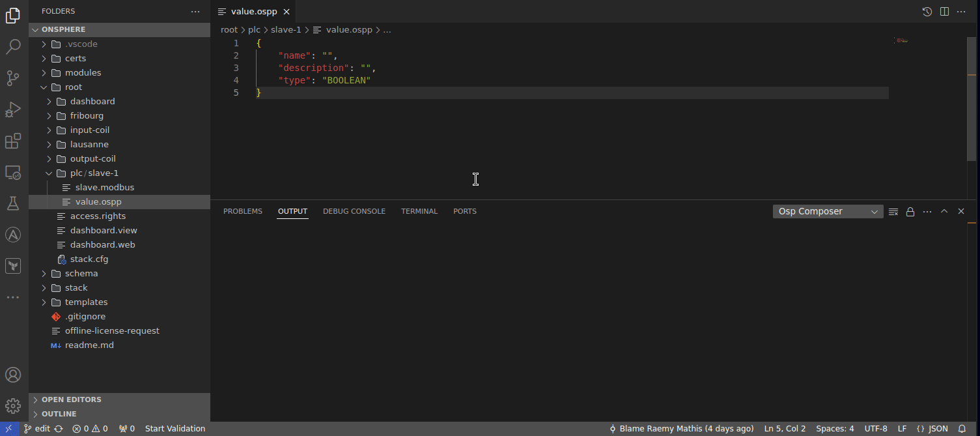The image size is (980, 436).
Task: Open output panel more actions ellipsis
Action: [927, 211]
